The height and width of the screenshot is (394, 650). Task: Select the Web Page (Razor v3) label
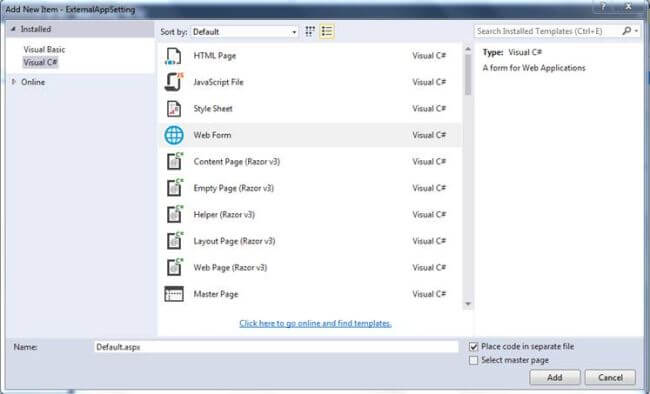pyautogui.click(x=230, y=268)
